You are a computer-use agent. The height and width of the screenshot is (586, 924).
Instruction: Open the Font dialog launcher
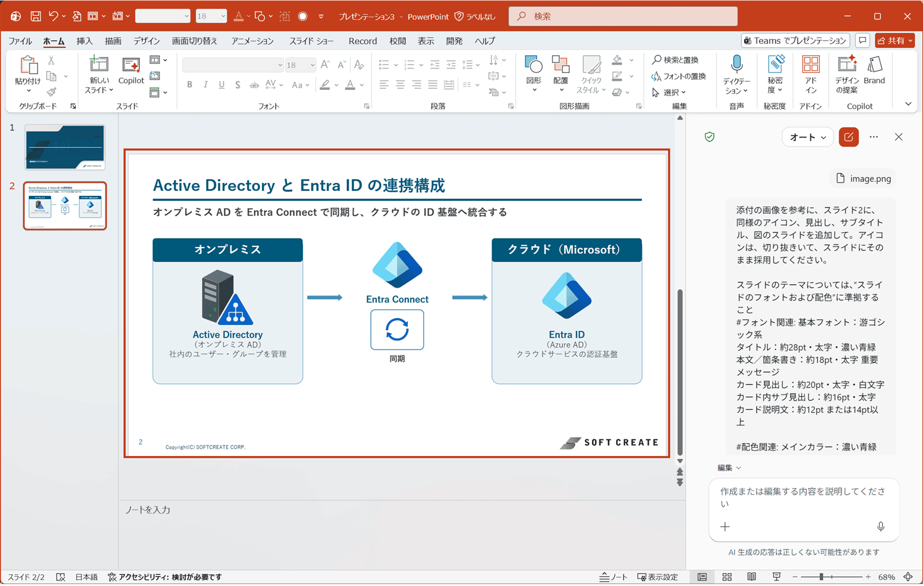tap(367, 107)
